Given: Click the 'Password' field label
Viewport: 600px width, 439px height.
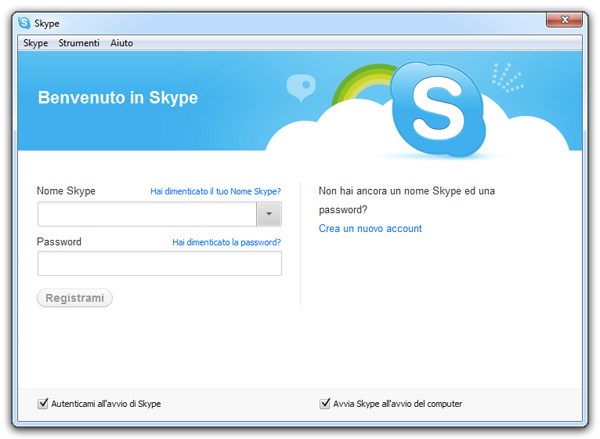Looking at the screenshot, I should (x=59, y=242).
